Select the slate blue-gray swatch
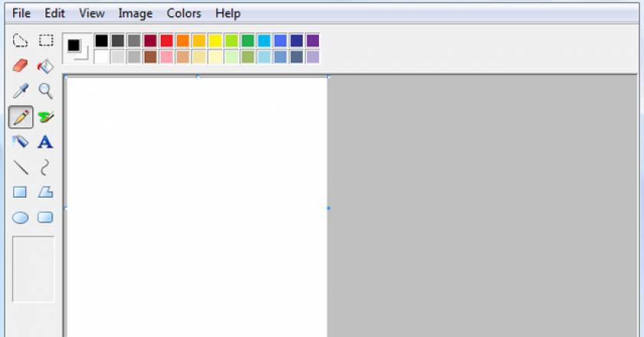This screenshot has width=644, height=337. (x=297, y=57)
